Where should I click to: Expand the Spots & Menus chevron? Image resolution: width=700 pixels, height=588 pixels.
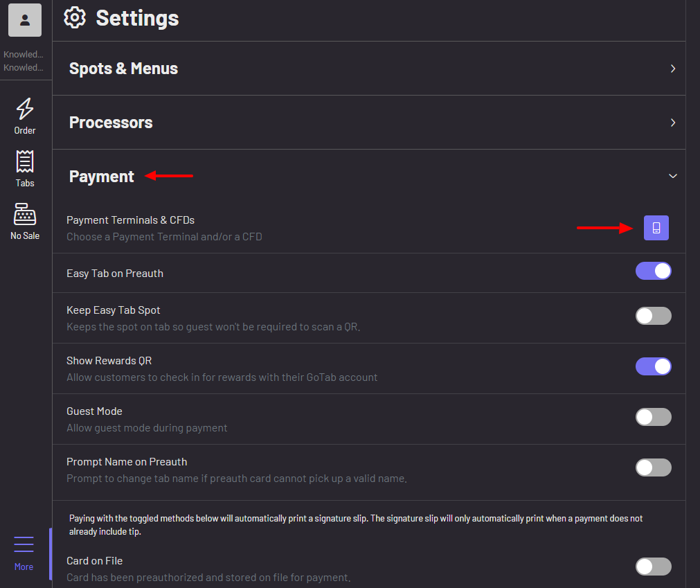pos(672,69)
